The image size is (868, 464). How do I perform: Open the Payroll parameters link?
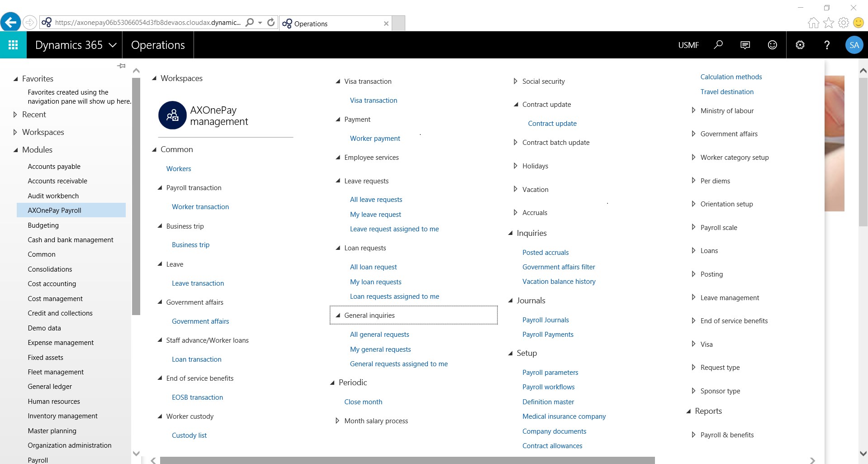click(x=550, y=373)
